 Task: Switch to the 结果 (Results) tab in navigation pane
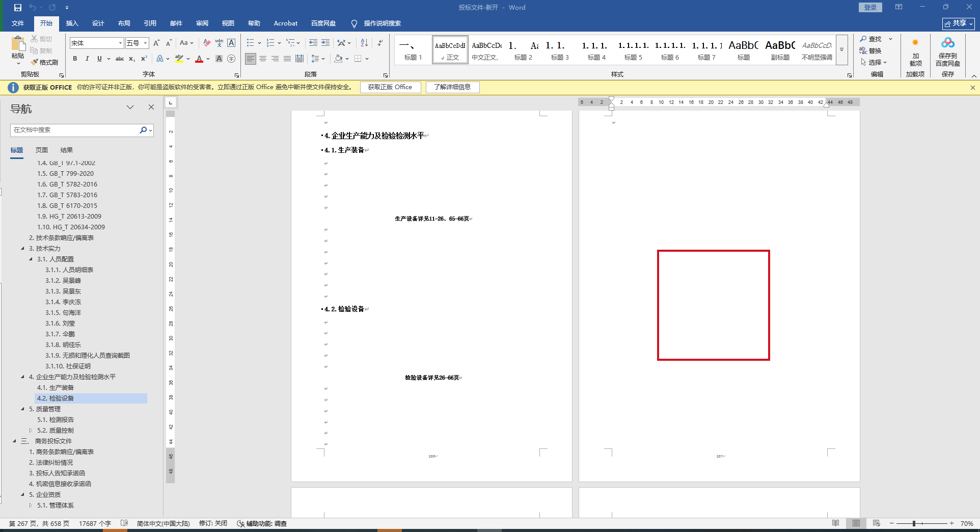tap(67, 150)
